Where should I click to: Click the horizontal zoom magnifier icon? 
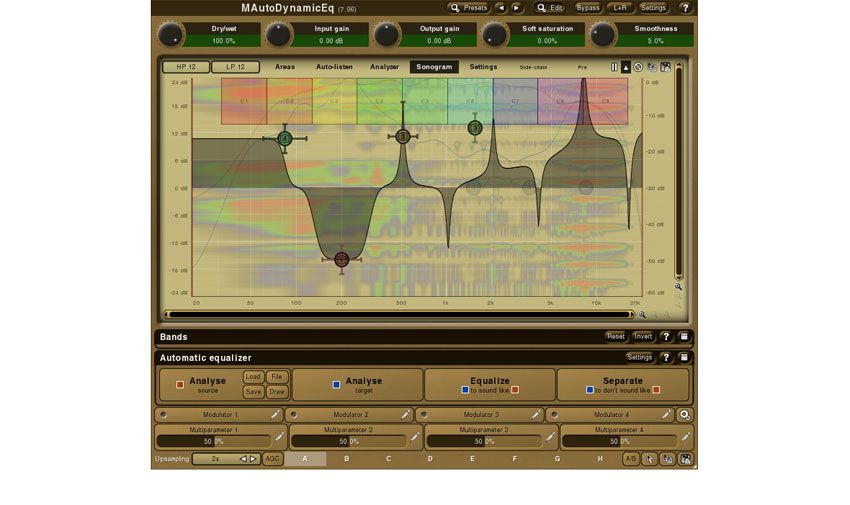click(642, 314)
